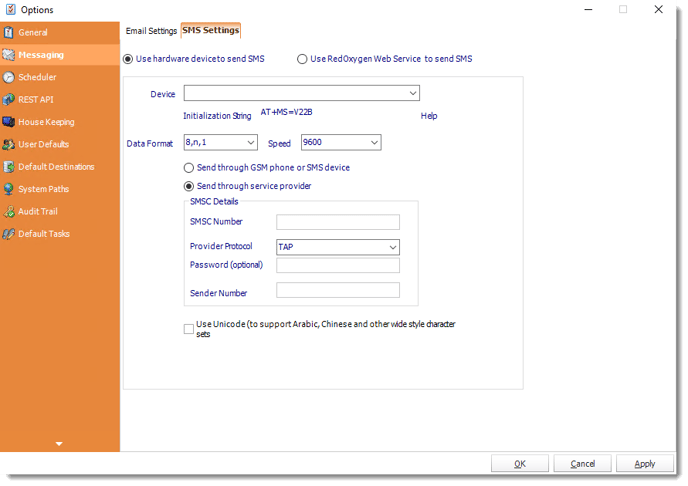This screenshot has width=688, height=486.
Task: Switch to the Email Settings tab
Action: pyautogui.click(x=151, y=31)
